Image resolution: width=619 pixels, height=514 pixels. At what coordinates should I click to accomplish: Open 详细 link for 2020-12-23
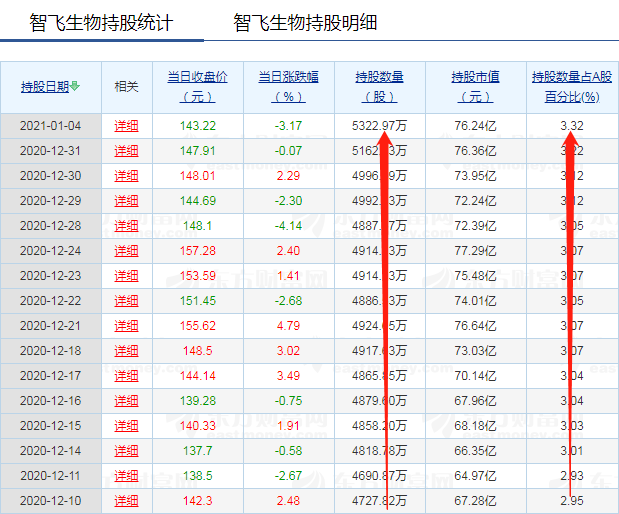(x=126, y=276)
